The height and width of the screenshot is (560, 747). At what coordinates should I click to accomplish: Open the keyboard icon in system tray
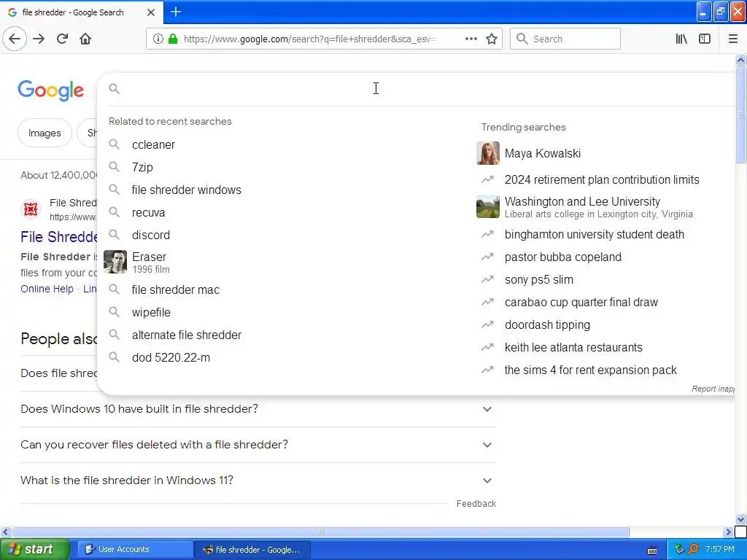[x=652, y=550]
